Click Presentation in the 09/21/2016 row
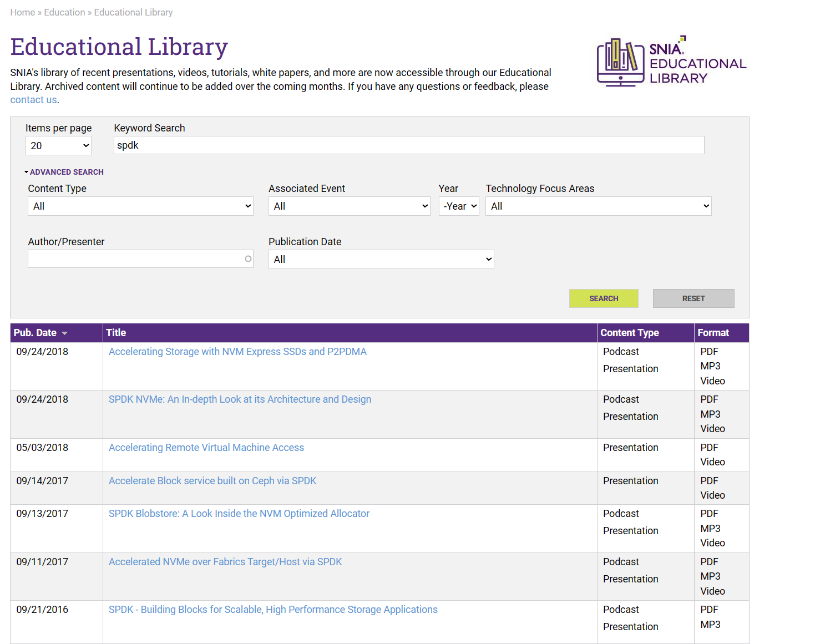This screenshot has width=815, height=644. 631,627
